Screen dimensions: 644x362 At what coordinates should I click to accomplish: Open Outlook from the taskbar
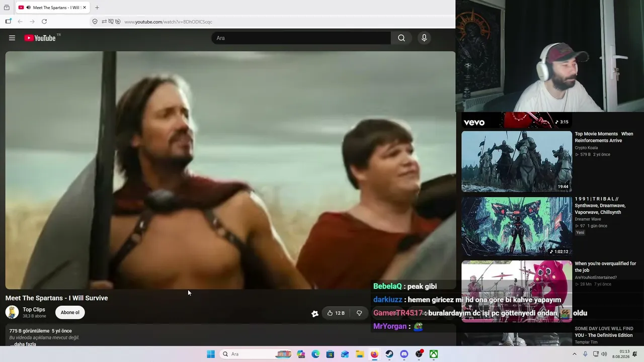coord(345,354)
